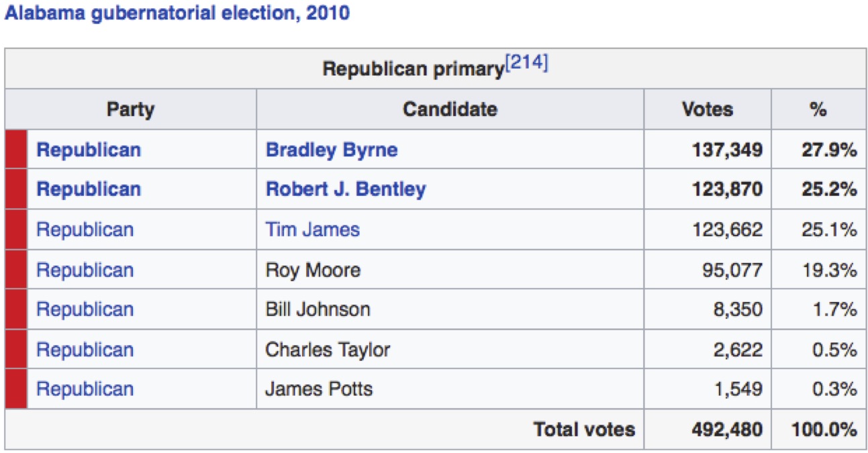Open the Tim James link
Image resolution: width=868 pixels, height=453 pixels.
point(312,230)
